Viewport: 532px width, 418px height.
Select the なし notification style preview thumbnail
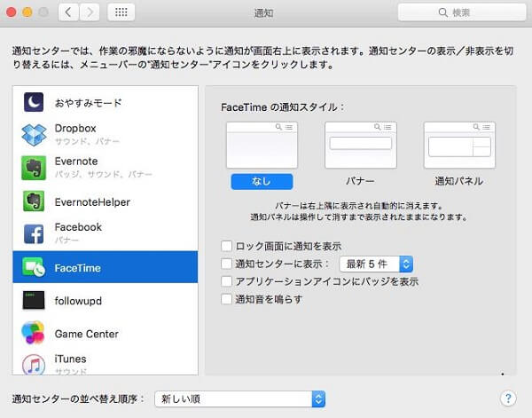[262, 145]
